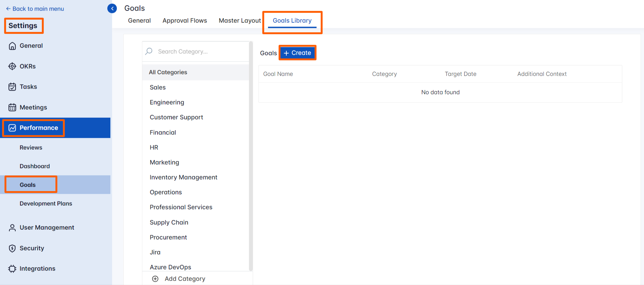Viewport: 644px width, 285px height.
Task: Click the General home icon in sidebar
Action: (12, 46)
